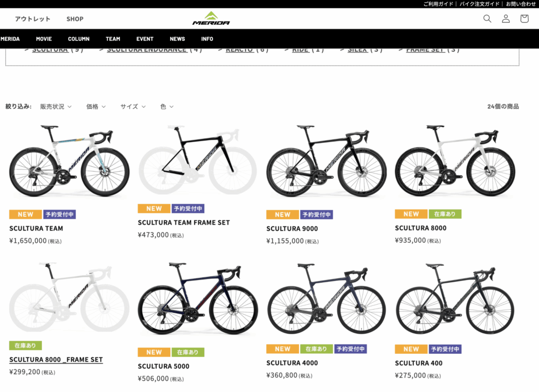Click the ¥360,800 price text
This screenshot has width=539, height=392.
282,375
